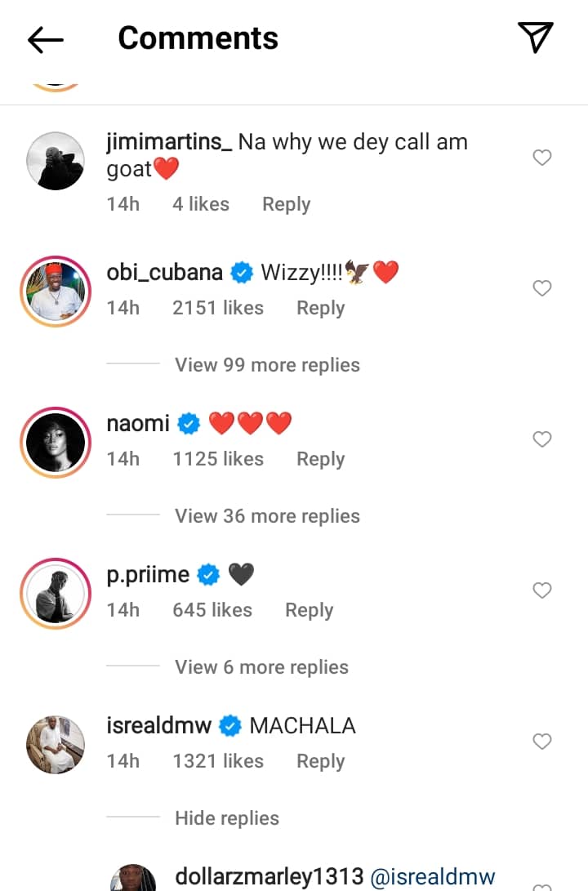Like isrealdmw's MACHALA comment

point(542,742)
